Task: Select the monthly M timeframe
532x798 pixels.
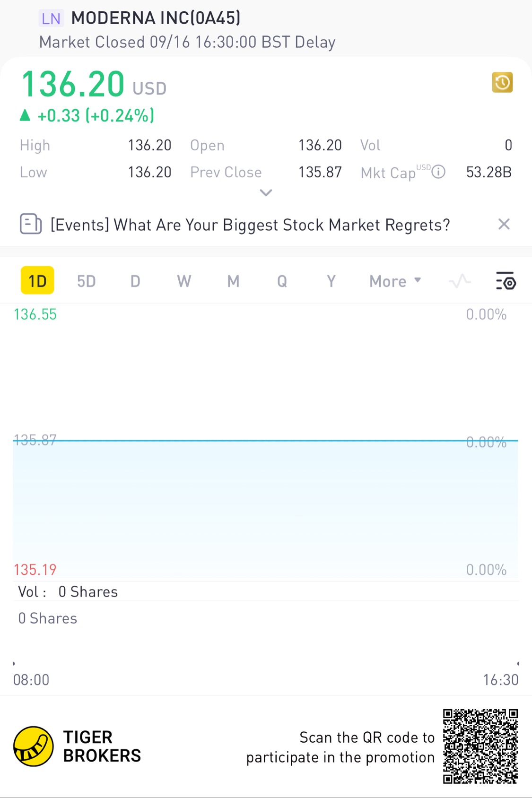Action: click(233, 281)
